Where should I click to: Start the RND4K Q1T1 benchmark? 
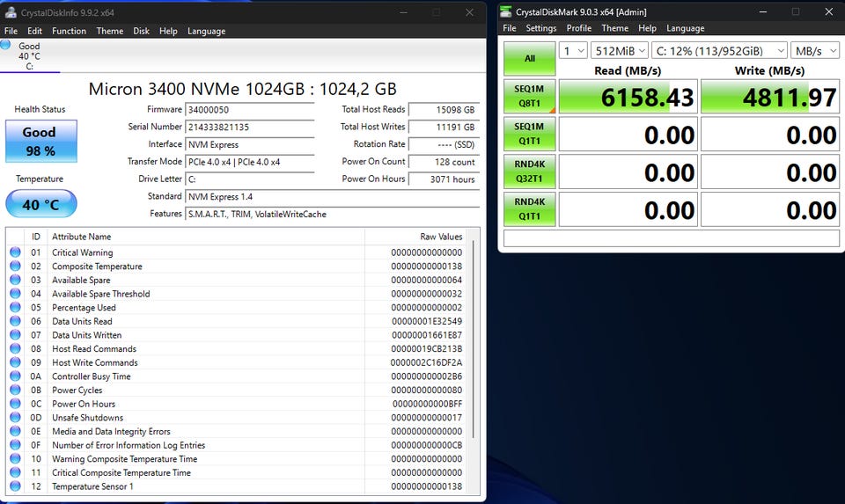(530, 209)
